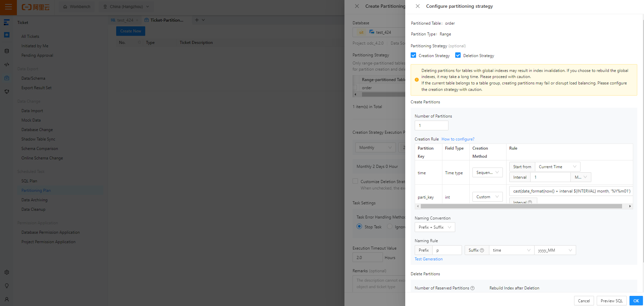Open the Current Time dropdown

tap(558, 167)
